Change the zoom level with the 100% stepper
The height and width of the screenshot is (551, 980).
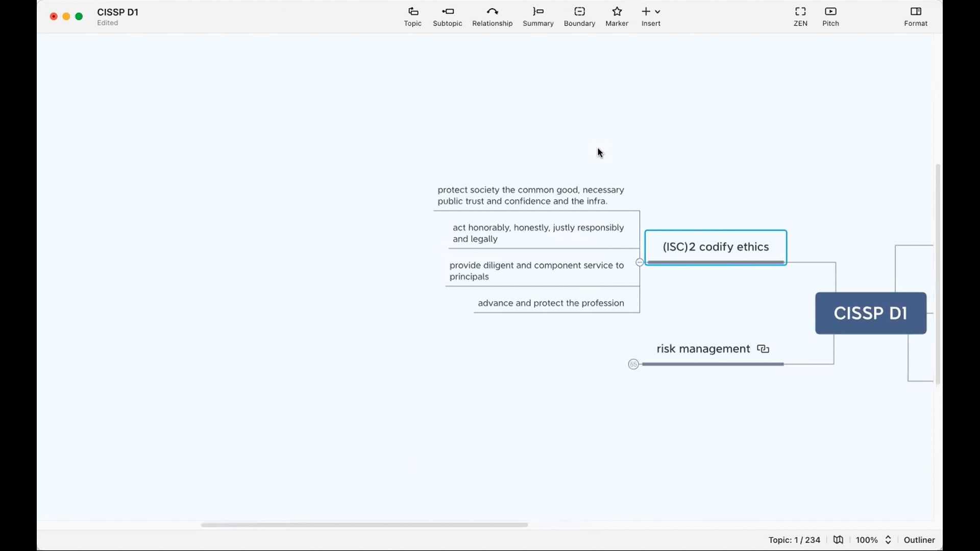888,540
